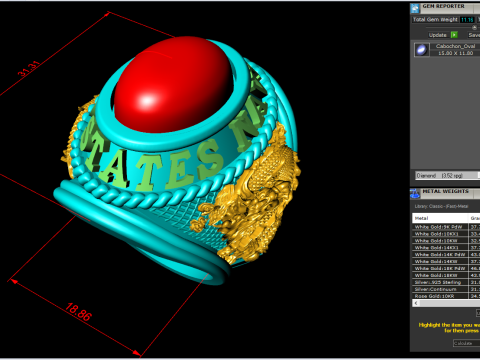The width and height of the screenshot is (480, 360).
Task: Click the Total Gem Weight value field
Action: [467, 20]
